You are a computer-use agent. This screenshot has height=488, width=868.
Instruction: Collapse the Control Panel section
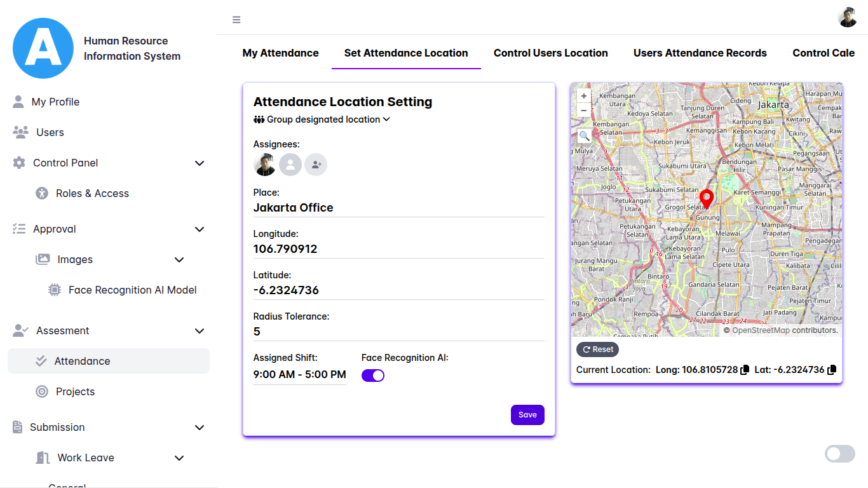200,163
